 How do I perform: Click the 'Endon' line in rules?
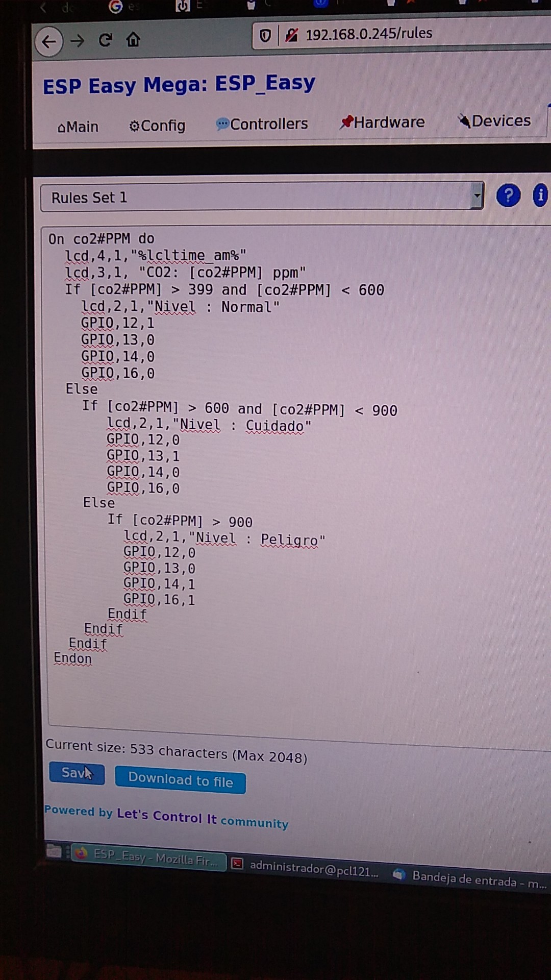(x=73, y=658)
